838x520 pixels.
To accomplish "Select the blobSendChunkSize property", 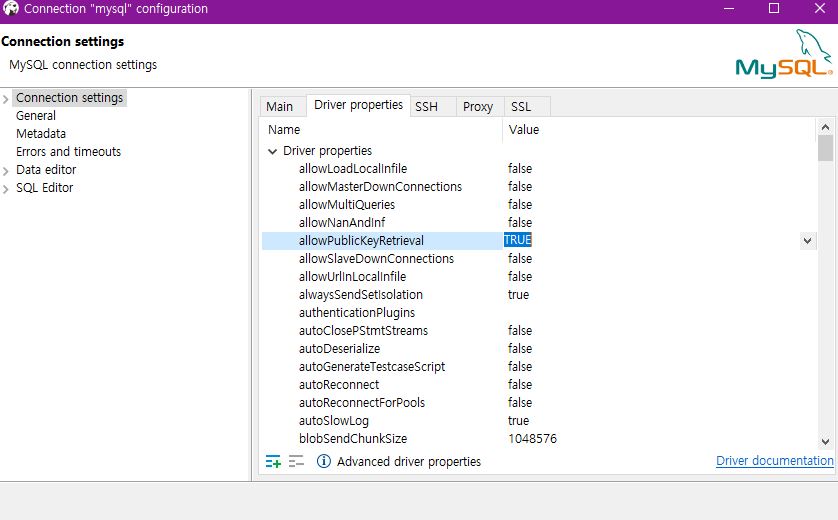I will click(353, 439).
